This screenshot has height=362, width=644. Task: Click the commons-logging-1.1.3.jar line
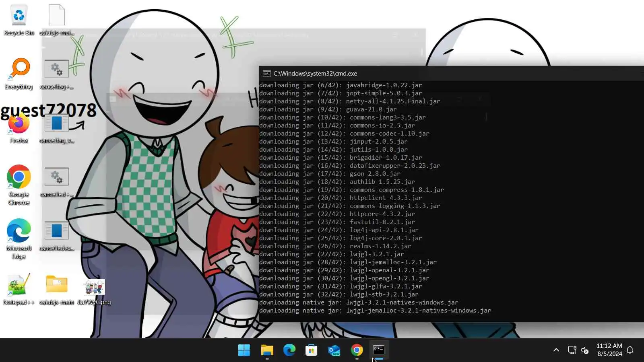[350, 206]
